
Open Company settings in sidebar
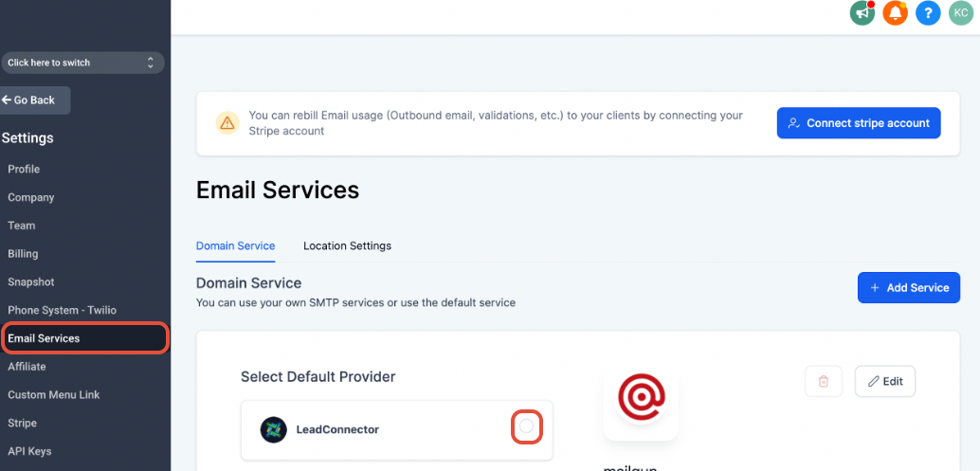click(30, 197)
